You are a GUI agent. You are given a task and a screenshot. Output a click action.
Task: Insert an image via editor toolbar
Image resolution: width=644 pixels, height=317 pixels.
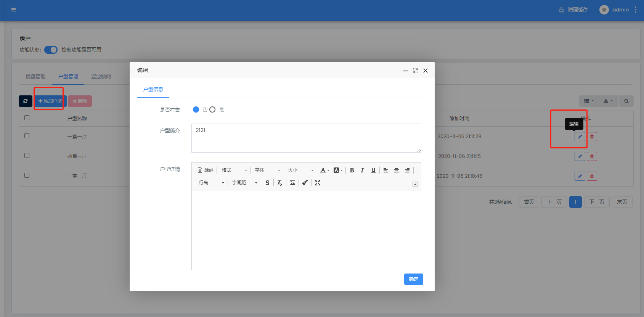(x=292, y=183)
